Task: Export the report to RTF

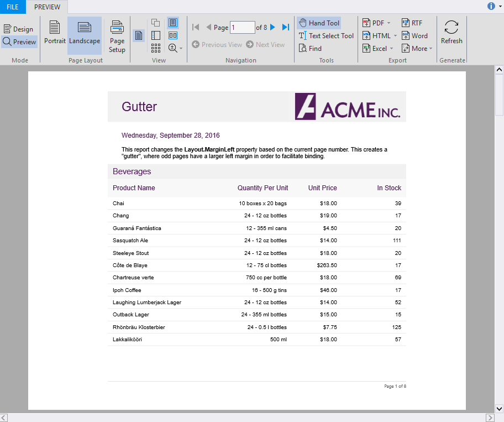Action: click(412, 23)
